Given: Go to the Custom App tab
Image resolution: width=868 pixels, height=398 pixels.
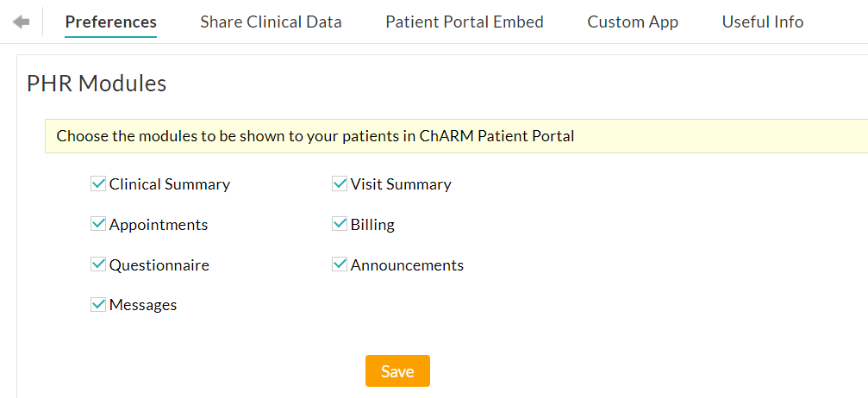Looking at the screenshot, I should (633, 22).
